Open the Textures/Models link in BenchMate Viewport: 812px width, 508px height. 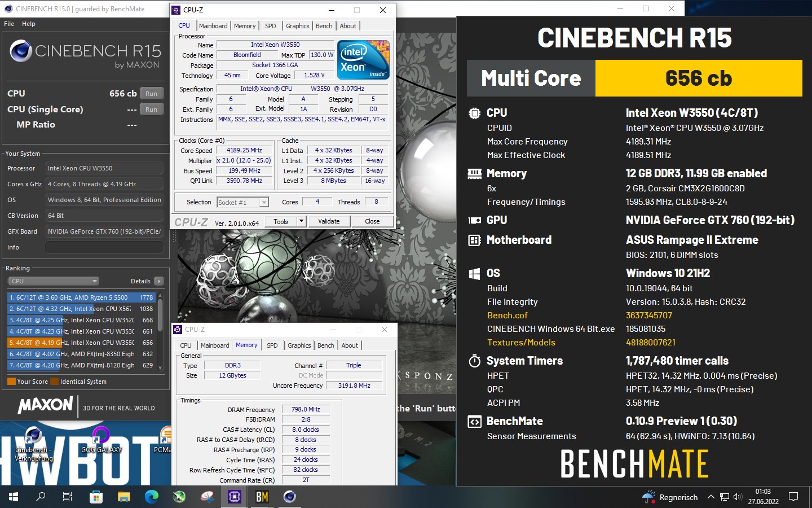point(521,343)
